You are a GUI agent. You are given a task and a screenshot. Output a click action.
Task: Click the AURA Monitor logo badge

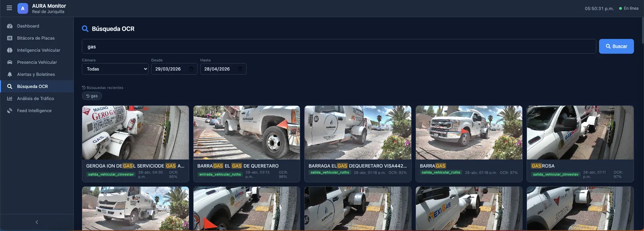point(23,8)
